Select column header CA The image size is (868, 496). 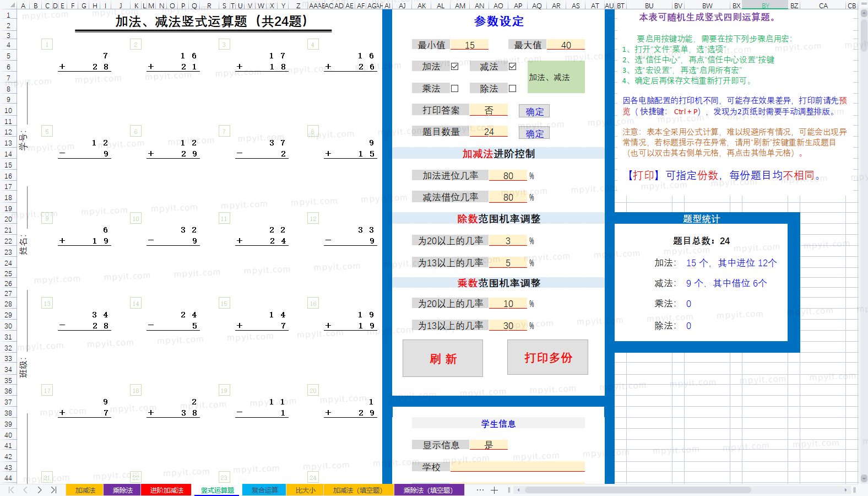point(823,5)
